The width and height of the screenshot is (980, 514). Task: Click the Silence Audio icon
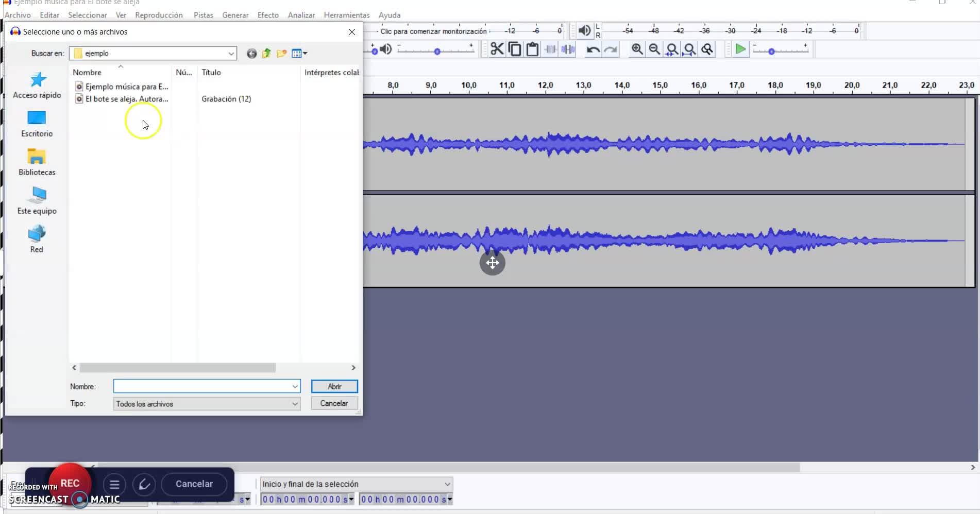click(x=568, y=49)
